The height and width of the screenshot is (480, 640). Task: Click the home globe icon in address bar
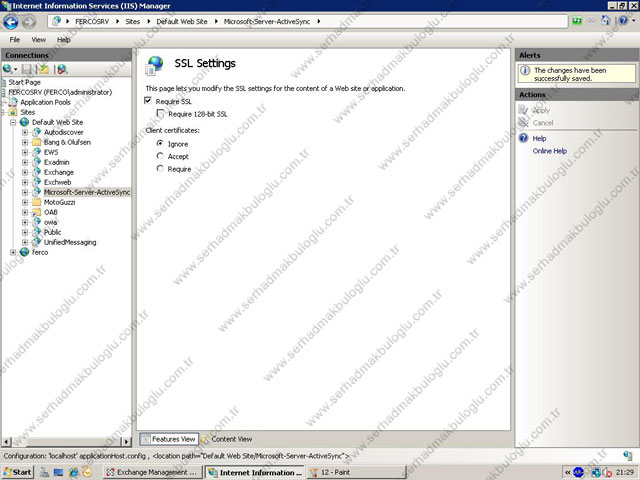point(56,21)
